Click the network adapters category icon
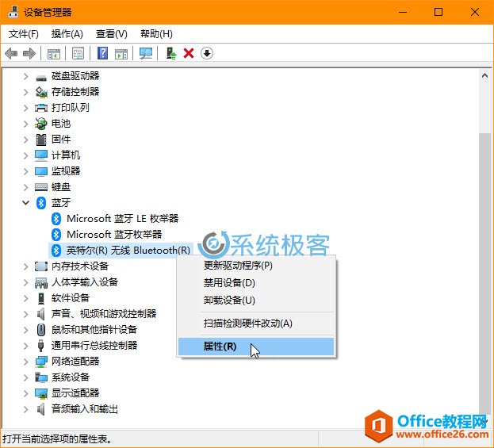The height and width of the screenshot is (448, 494). 41,362
